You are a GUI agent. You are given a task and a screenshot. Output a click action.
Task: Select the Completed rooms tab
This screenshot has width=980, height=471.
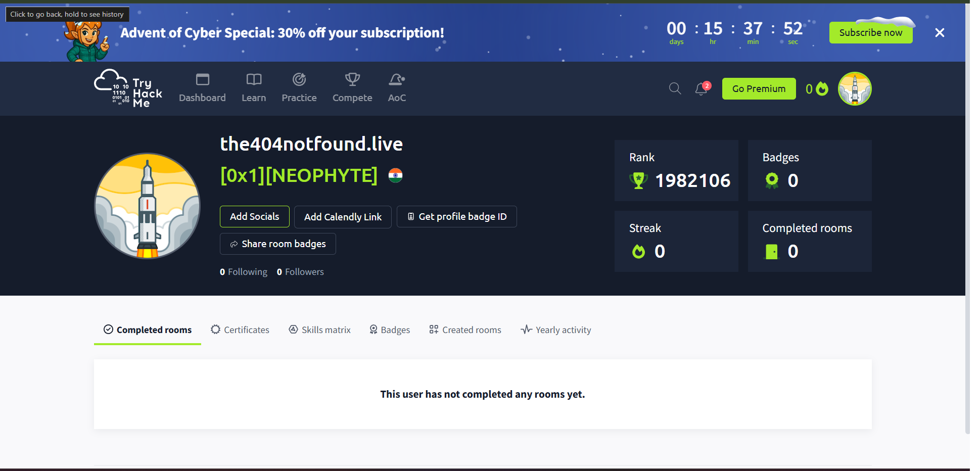148,329
